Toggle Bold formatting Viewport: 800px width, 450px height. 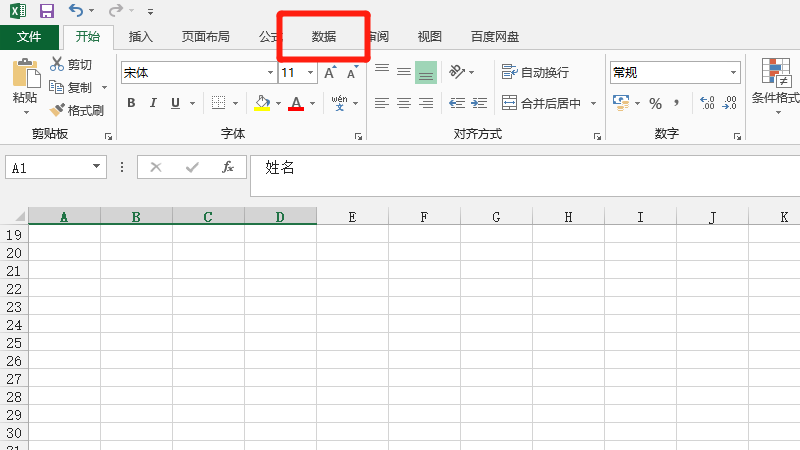[x=131, y=103]
